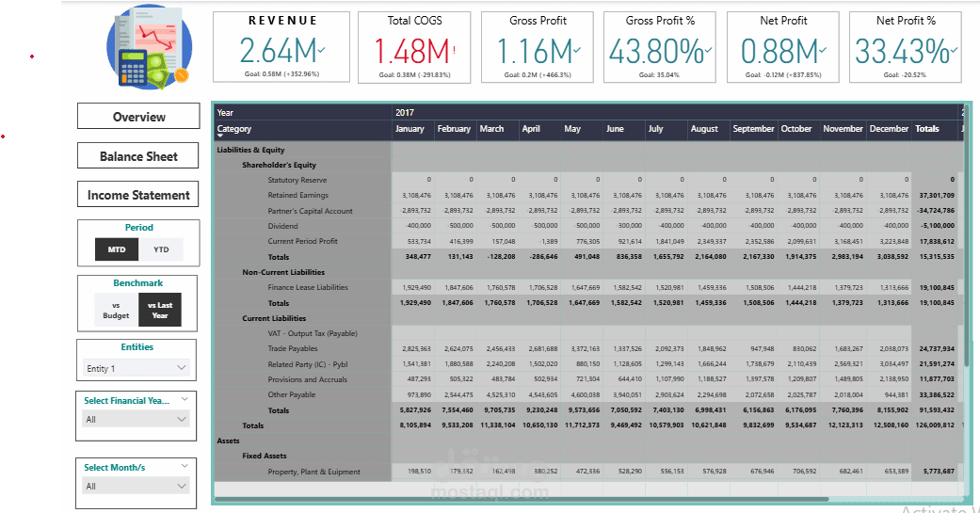The image size is (980, 513).
Task: Open the Entities dropdown showing Entity 1
Action: pyautogui.click(x=137, y=368)
